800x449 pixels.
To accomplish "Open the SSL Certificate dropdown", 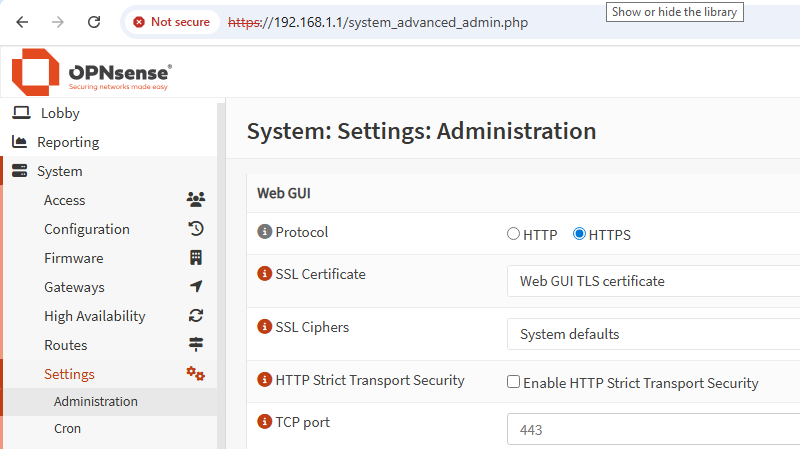I will tap(653, 281).
